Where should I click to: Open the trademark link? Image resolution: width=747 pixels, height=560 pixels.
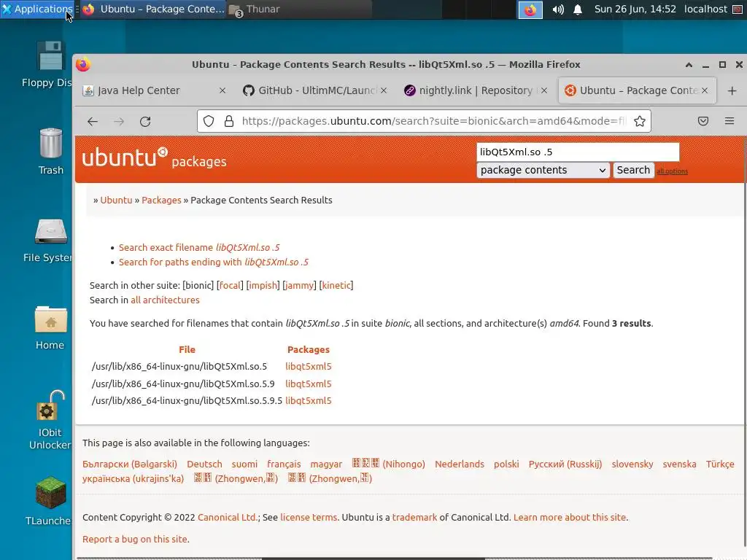pos(414,517)
